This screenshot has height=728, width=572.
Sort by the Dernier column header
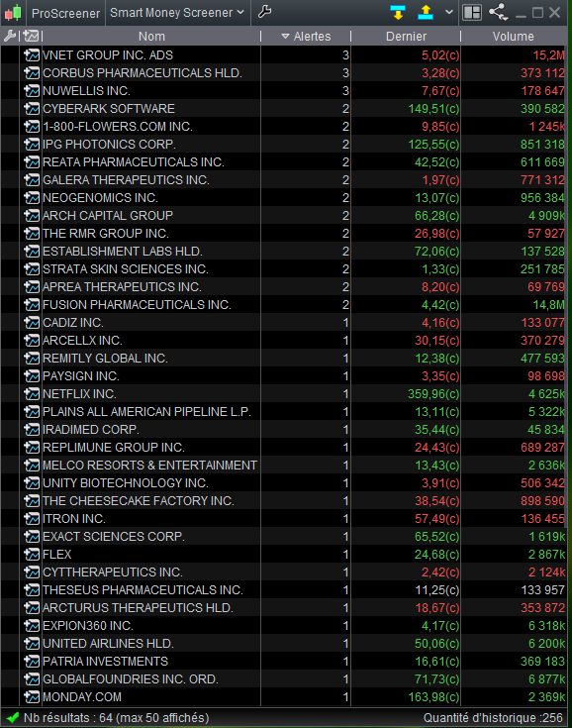coord(406,37)
